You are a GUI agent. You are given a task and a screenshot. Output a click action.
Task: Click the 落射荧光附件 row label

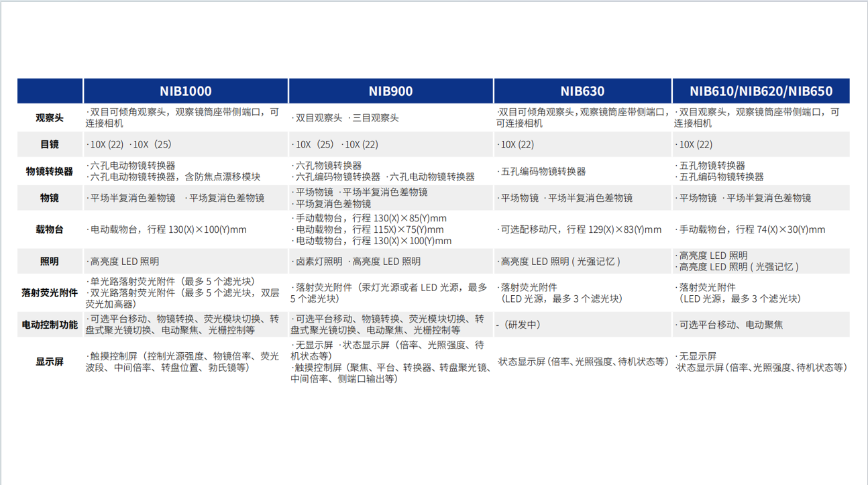point(49,292)
